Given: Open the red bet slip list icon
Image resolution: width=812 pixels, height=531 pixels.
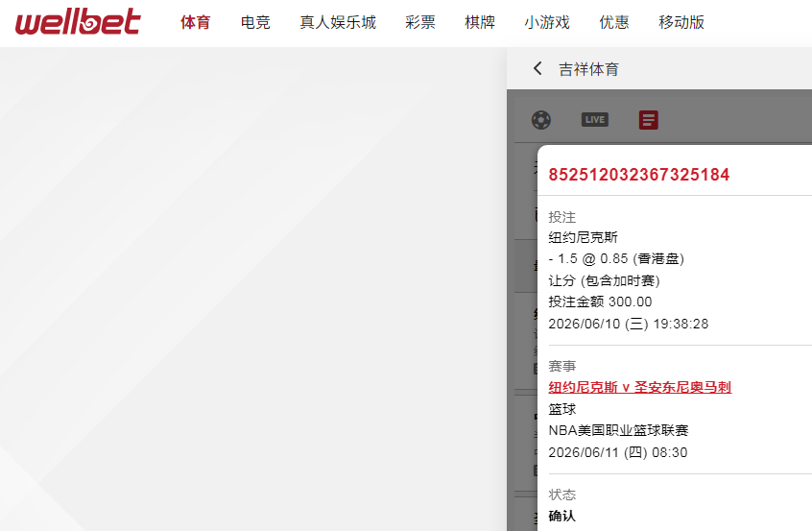Looking at the screenshot, I should point(649,120).
